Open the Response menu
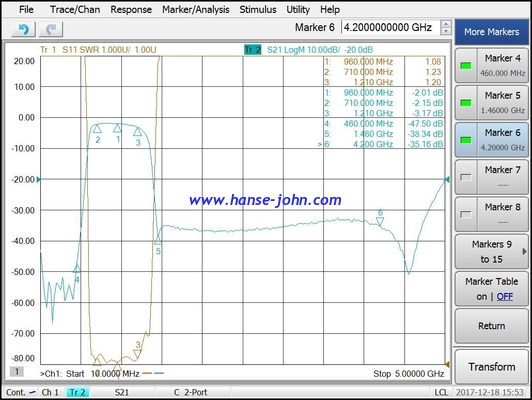 click(x=131, y=9)
